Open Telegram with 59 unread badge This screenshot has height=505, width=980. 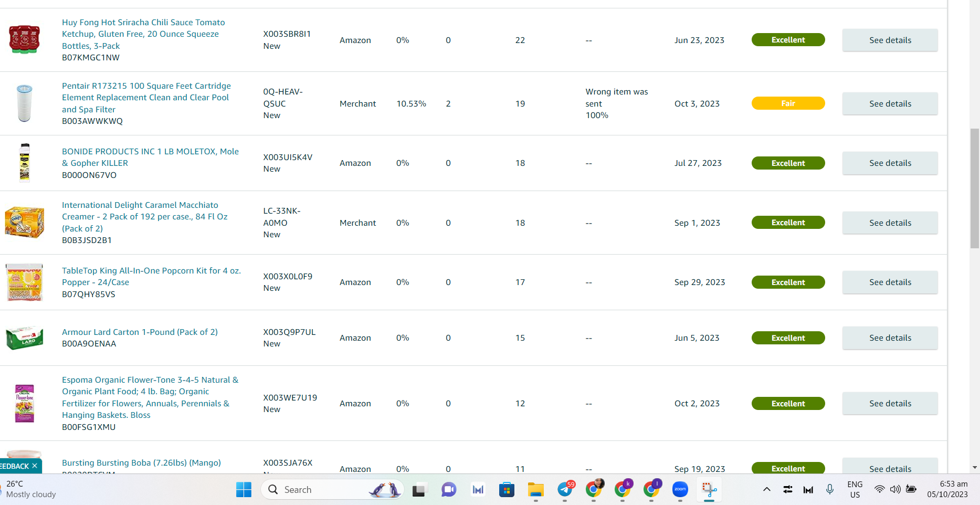565,489
